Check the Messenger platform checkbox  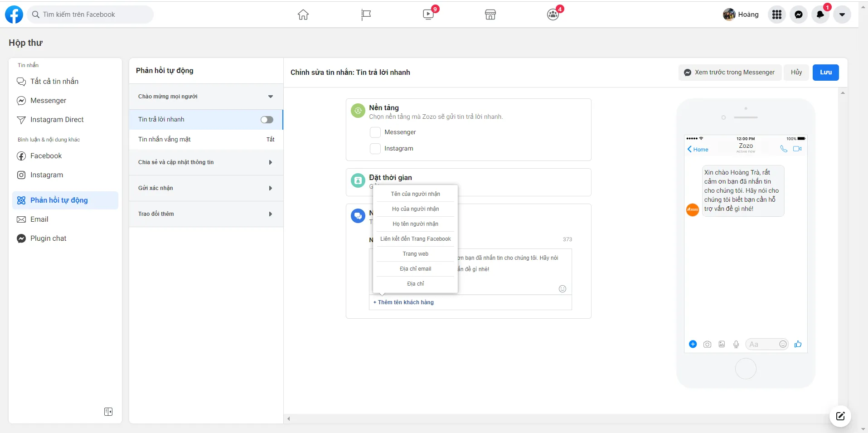click(375, 132)
